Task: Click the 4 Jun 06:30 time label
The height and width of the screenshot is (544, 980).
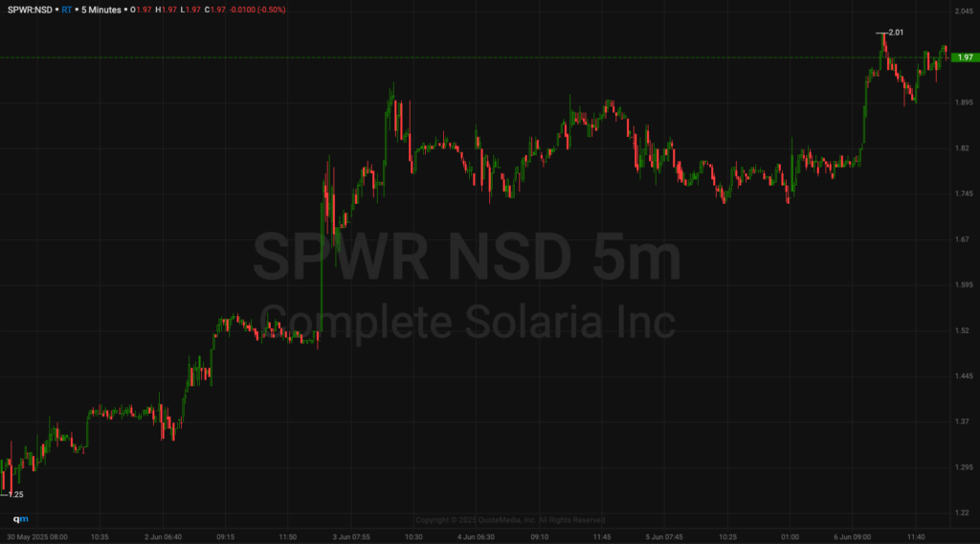Action: 476,537
